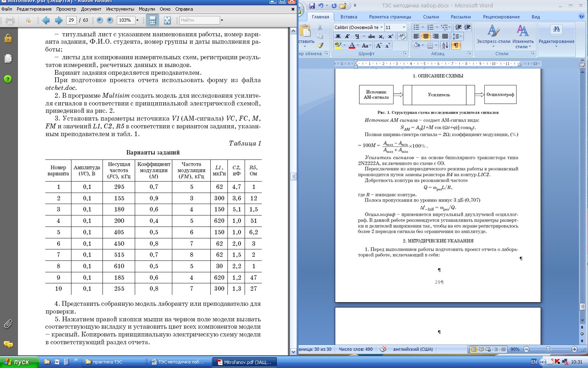Apply yellow text highlight color

338,45
